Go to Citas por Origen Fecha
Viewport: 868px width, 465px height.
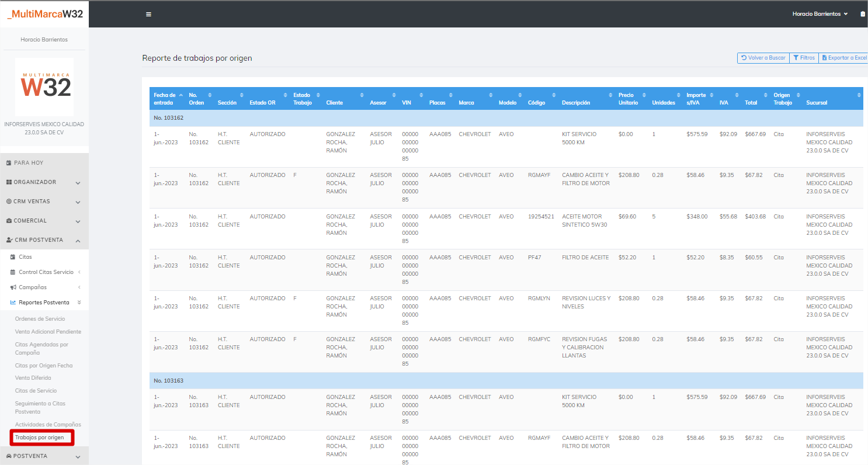44,366
